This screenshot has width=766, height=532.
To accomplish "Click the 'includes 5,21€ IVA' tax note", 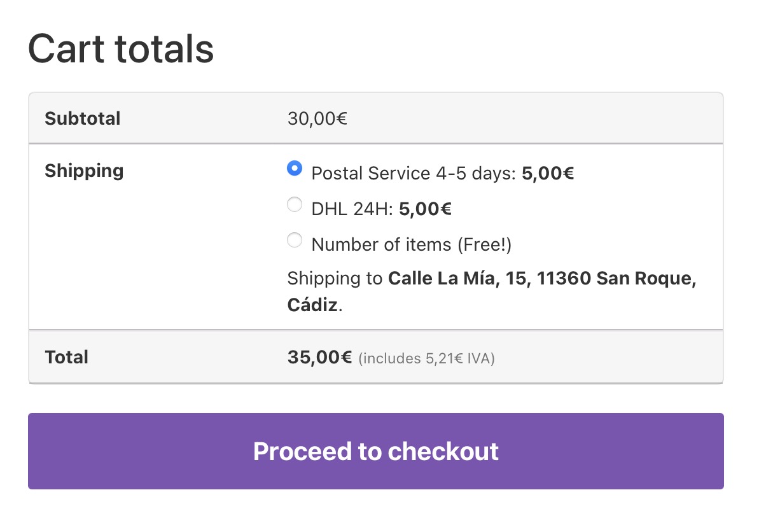I will pos(426,359).
